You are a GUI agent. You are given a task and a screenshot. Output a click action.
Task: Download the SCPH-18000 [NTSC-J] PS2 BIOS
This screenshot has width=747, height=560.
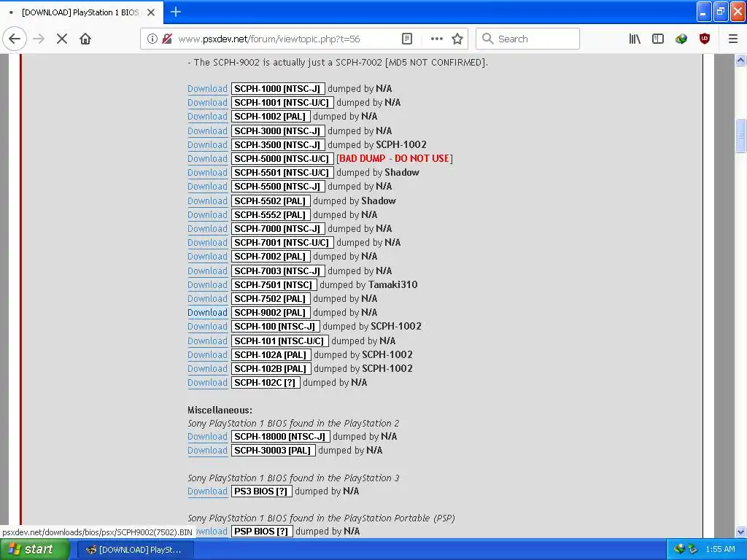pyautogui.click(x=207, y=436)
